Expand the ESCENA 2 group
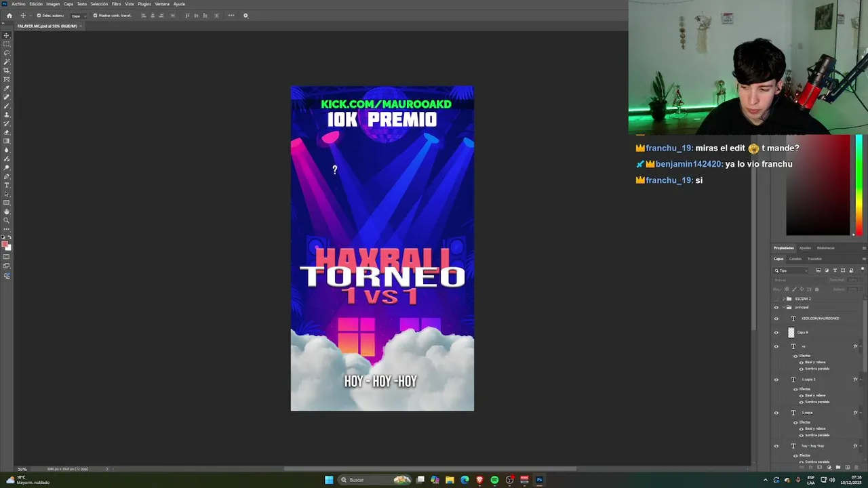This screenshot has width=868, height=488. coord(783,298)
